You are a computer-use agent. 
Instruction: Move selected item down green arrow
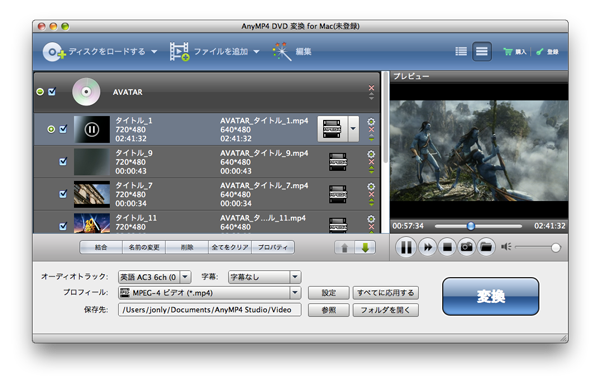click(365, 248)
